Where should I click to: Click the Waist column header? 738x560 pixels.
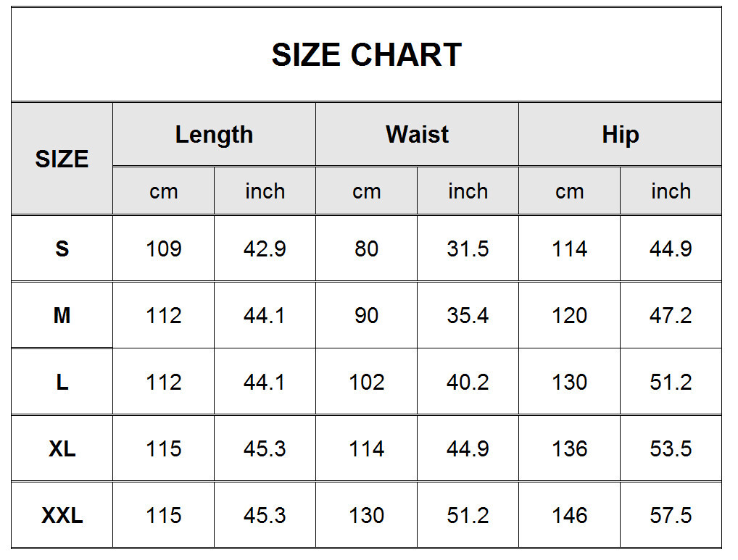417,135
